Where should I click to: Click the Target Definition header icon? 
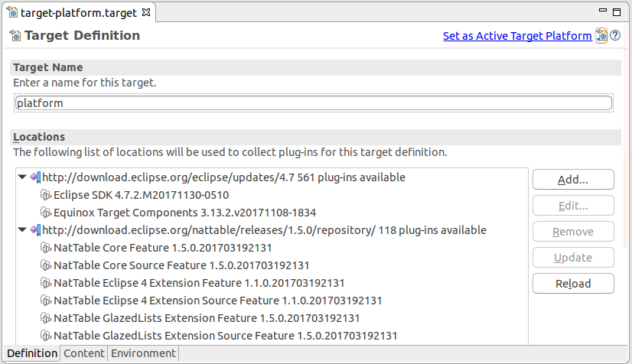[x=15, y=36]
